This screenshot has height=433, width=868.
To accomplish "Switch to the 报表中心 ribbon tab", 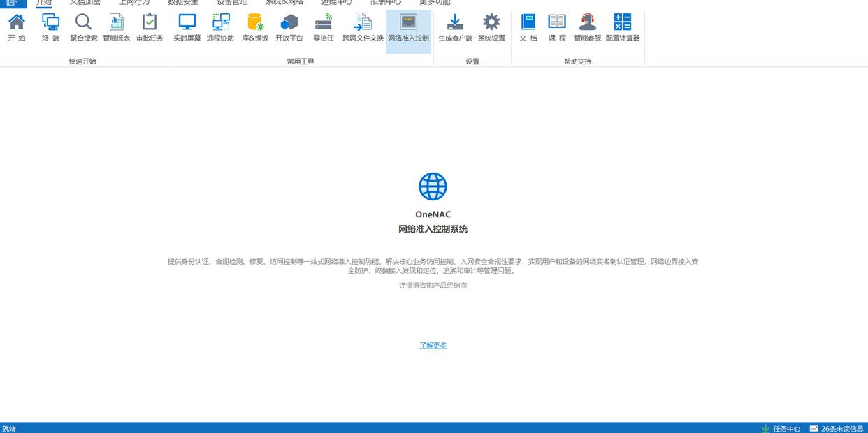I will 386,3.
